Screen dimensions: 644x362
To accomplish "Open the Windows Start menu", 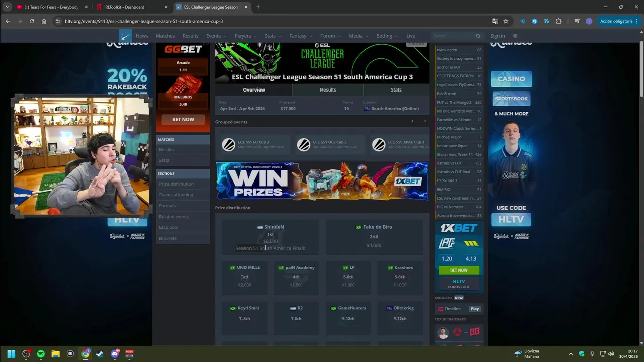I will (x=11, y=354).
